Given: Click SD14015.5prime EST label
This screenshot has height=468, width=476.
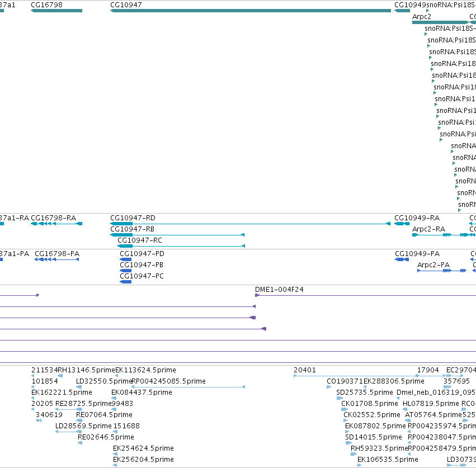Looking at the screenshot, I should [374, 437].
